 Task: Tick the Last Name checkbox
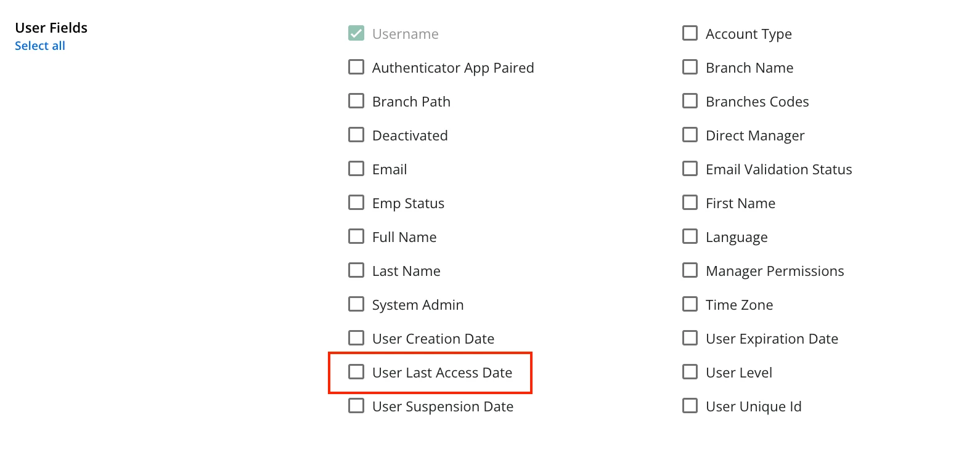click(x=356, y=270)
